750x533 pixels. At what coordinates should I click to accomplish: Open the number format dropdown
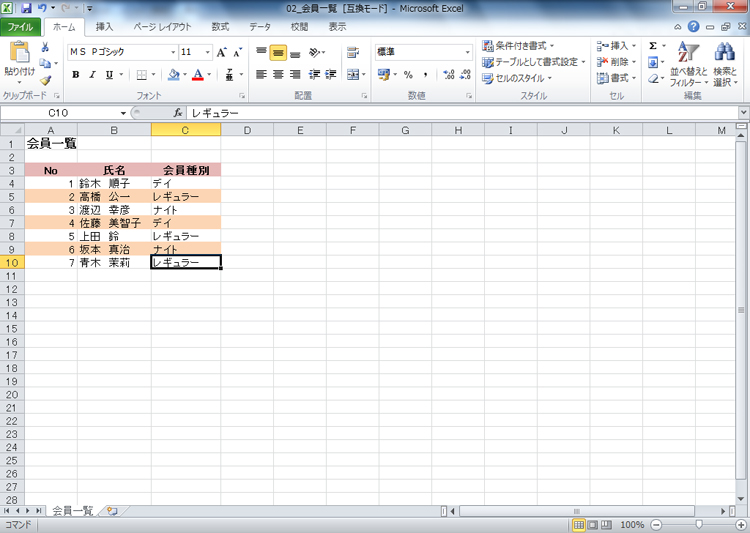(x=467, y=52)
